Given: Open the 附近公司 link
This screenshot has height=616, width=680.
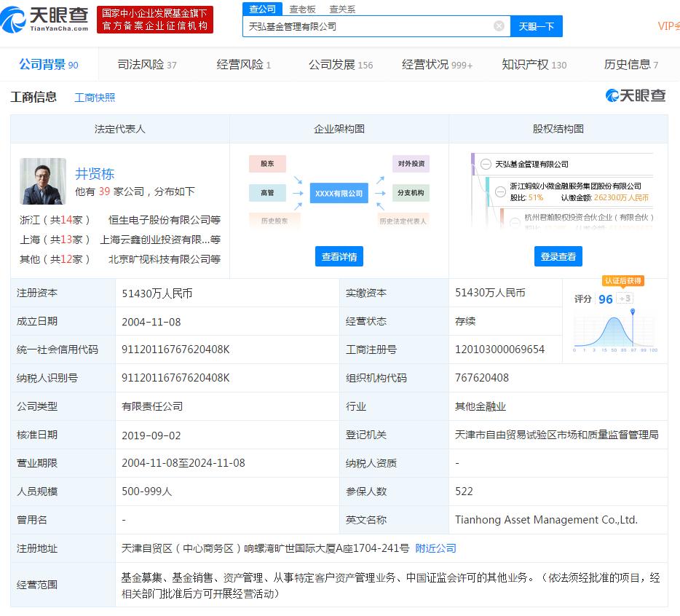Looking at the screenshot, I should click(435, 548).
